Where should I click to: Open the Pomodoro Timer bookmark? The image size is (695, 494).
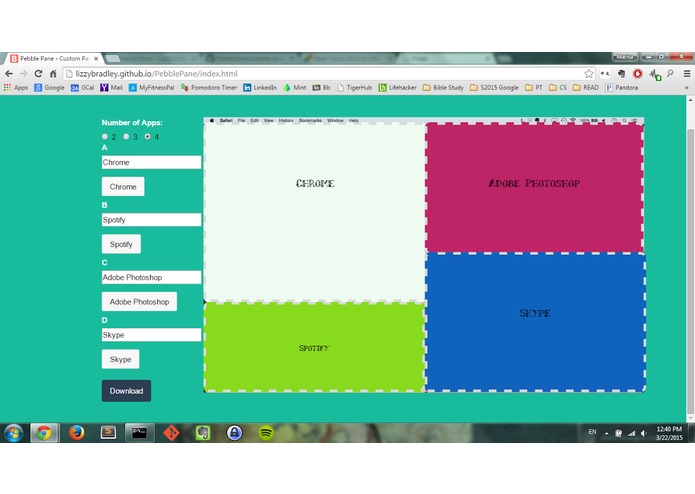(209, 88)
